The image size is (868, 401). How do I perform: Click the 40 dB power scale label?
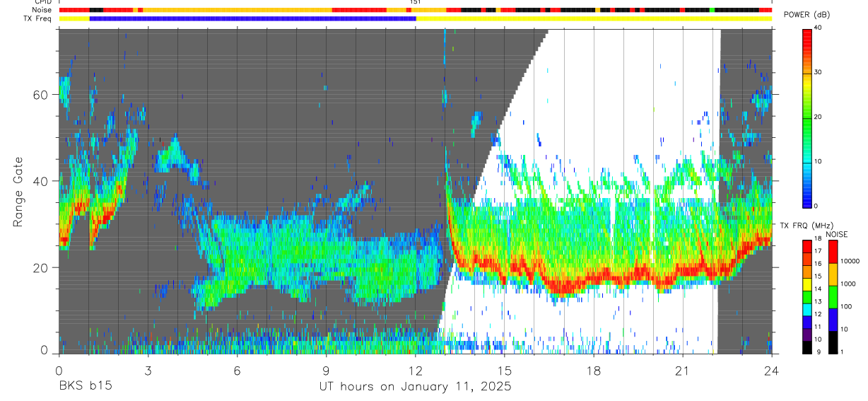click(x=819, y=28)
